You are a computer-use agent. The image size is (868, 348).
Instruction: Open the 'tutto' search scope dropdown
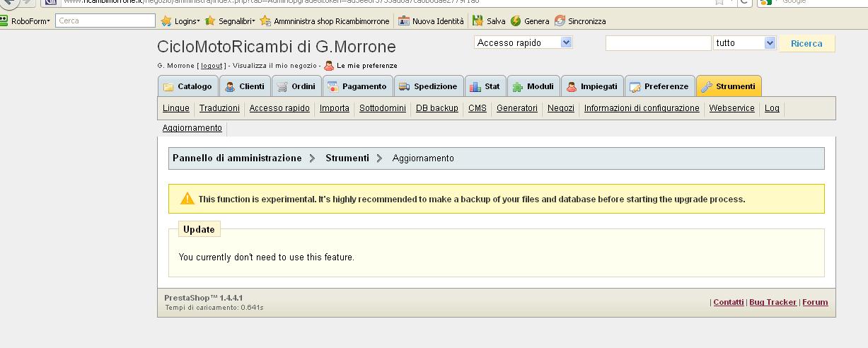[x=745, y=43]
